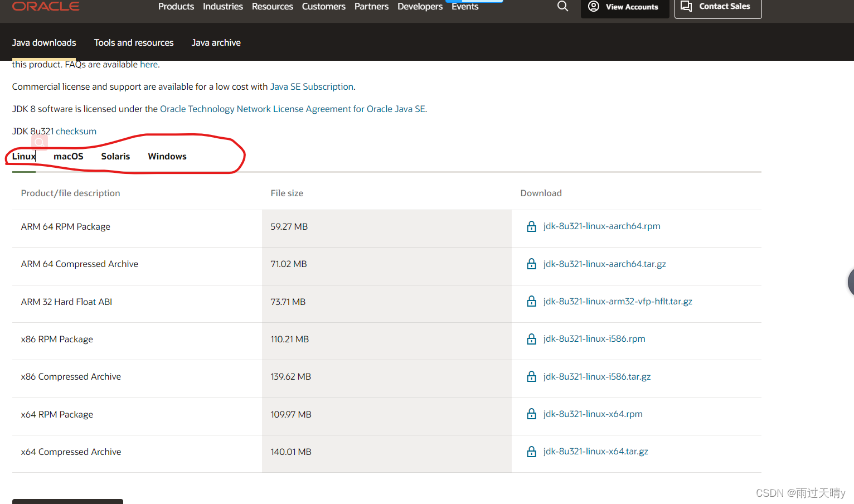Click 'x86 RPM Package' description
Image resolution: width=854 pixels, height=504 pixels.
pos(57,339)
